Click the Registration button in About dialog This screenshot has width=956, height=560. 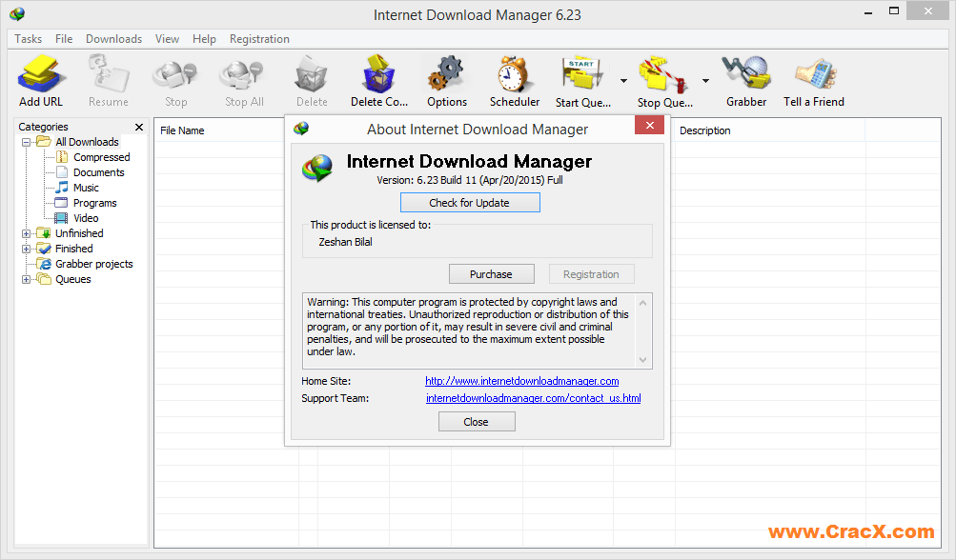point(591,274)
